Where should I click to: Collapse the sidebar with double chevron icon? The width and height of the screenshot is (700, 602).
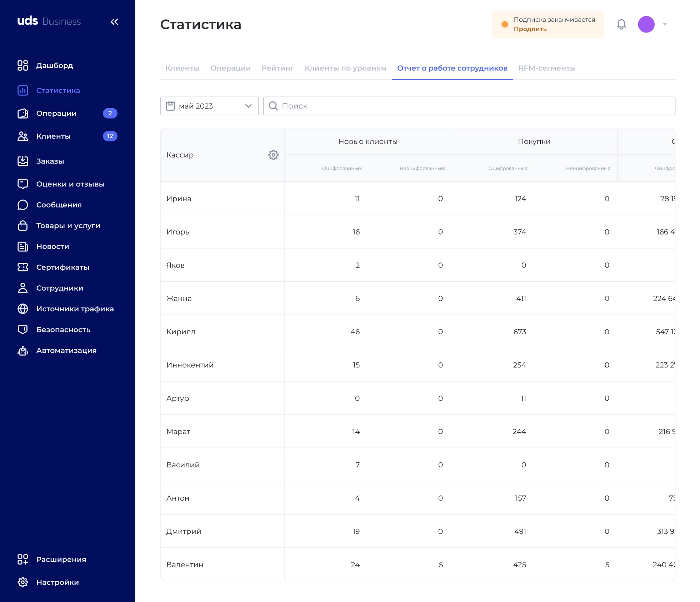click(114, 22)
